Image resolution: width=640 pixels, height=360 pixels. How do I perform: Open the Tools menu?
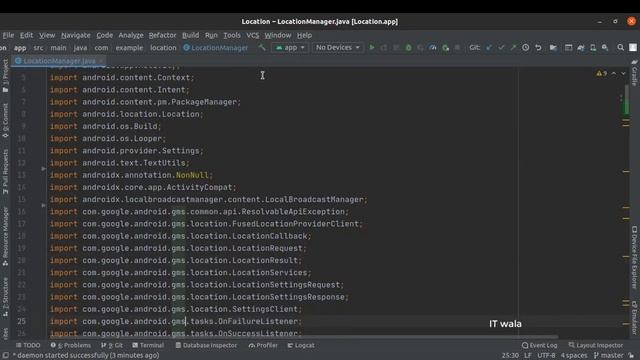[231, 35]
